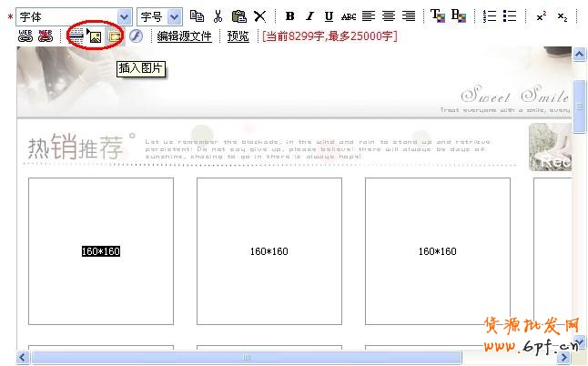Screen dimensions: 588x366
Task: Click the Copy icon in toolbar
Action: [x=197, y=16]
